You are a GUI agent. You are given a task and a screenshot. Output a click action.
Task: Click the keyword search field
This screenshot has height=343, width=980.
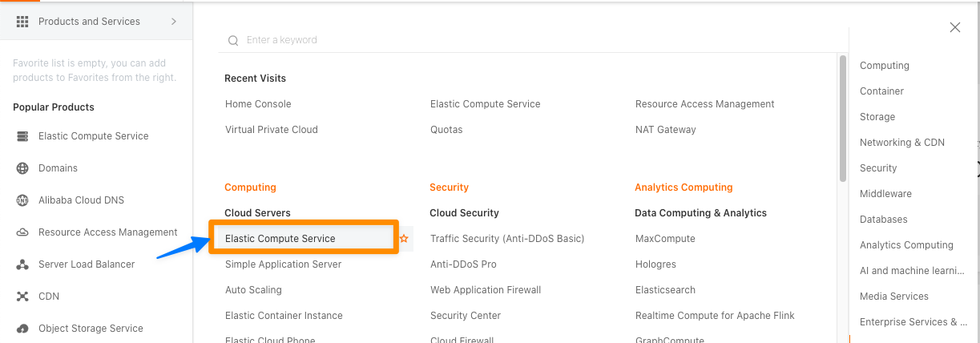click(529, 40)
